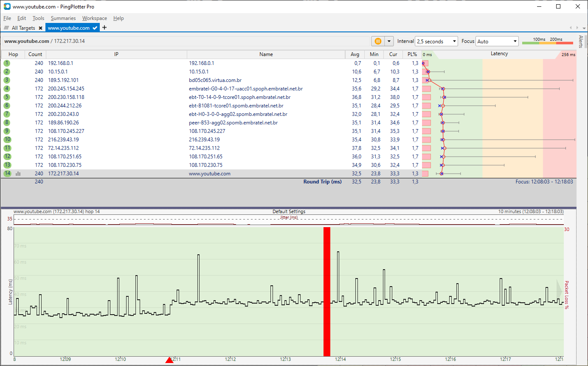Sort by the PL% column header
Image resolution: width=588 pixels, height=366 pixels.
point(412,54)
